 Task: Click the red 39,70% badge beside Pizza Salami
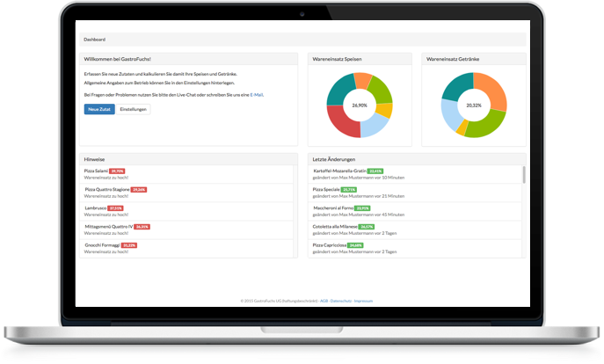117,171
